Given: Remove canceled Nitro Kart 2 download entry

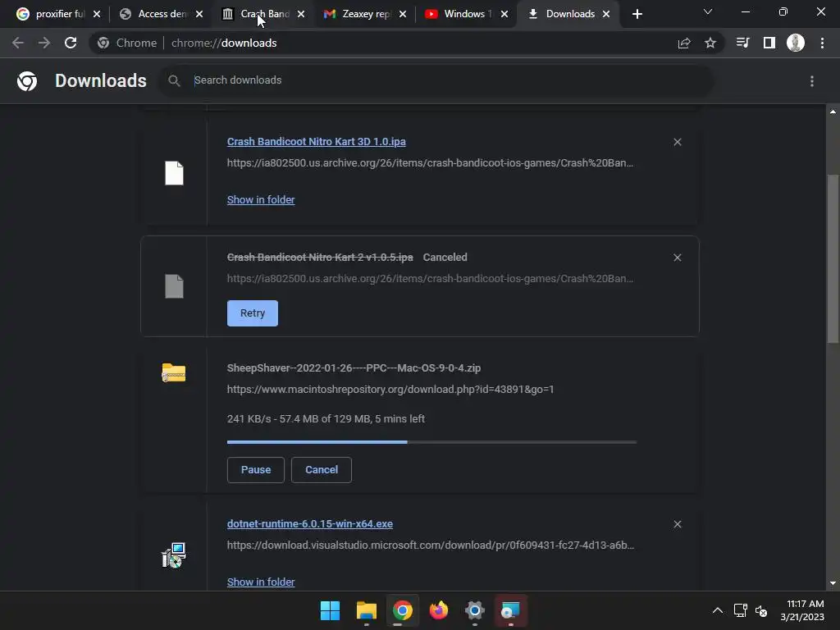Looking at the screenshot, I should (677, 258).
